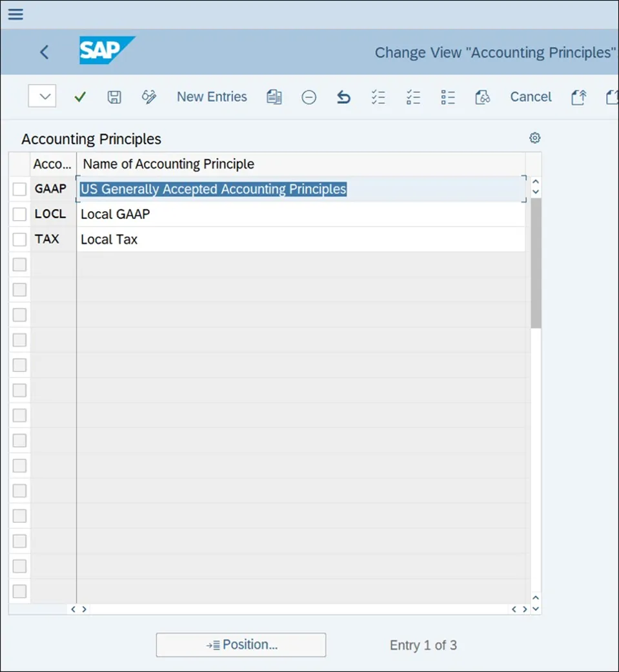Click the Save diskette icon
Screen dimensions: 619x672
[114, 97]
